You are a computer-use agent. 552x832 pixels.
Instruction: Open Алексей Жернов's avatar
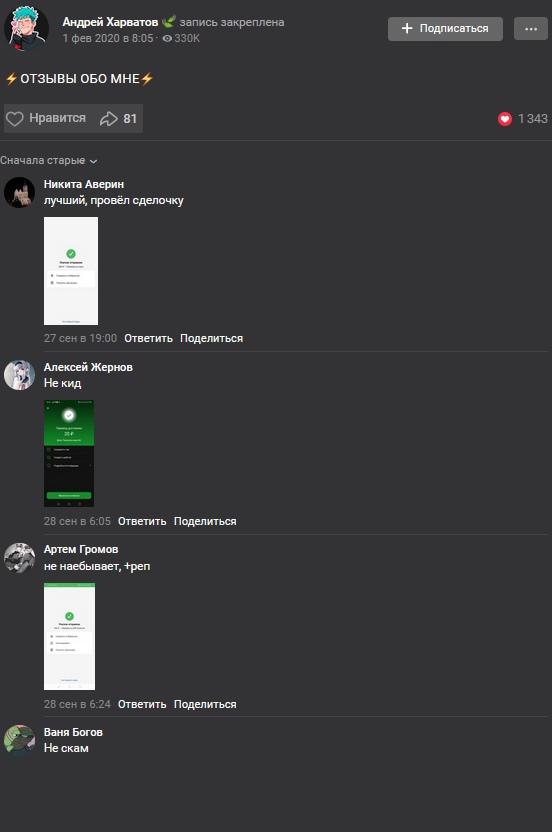20,375
